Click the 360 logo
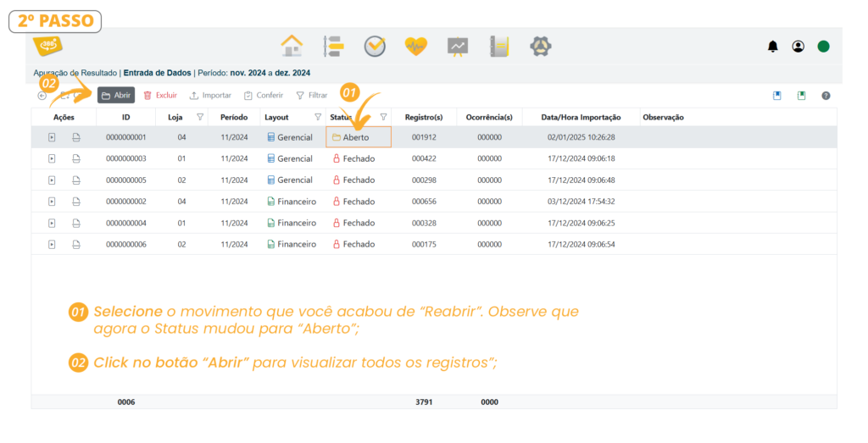 47,46
